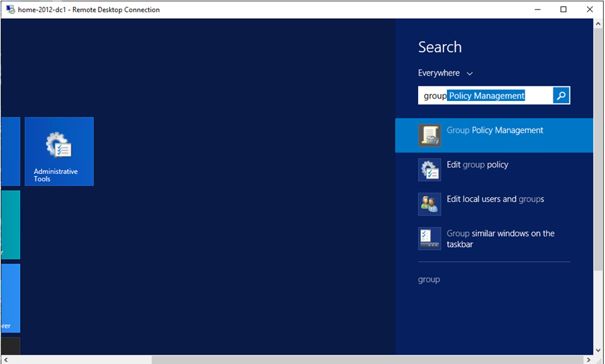Click the light blue tile ending 'rer'
The width and height of the screenshot is (605, 364).
(11, 298)
